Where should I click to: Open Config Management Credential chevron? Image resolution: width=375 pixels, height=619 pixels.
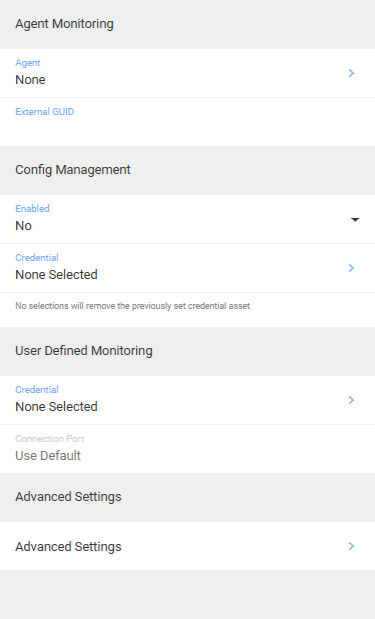351,268
